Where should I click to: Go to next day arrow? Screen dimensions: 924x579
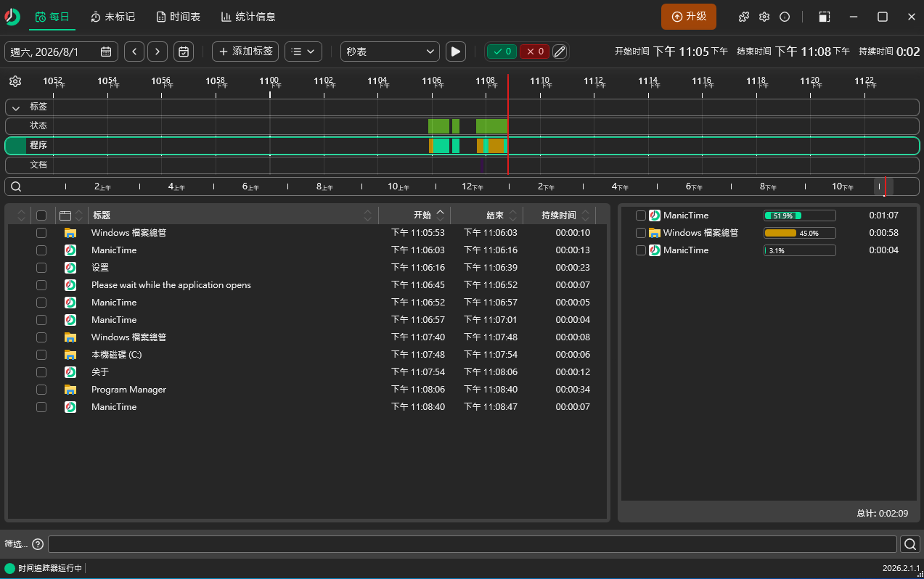click(158, 52)
